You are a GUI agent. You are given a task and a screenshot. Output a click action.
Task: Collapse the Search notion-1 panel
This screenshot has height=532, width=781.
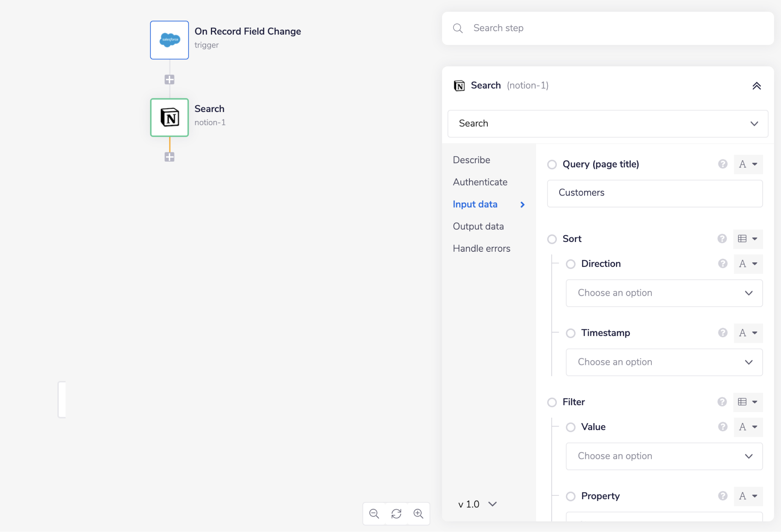[756, 86]
